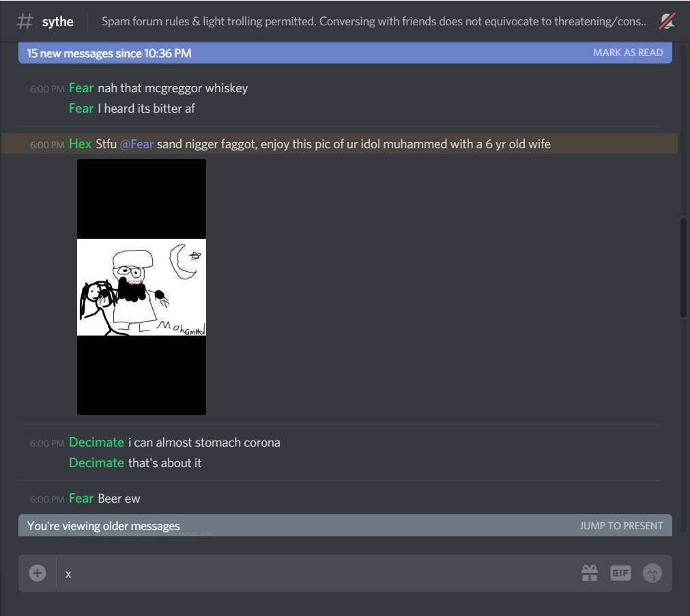Screen dimensions: 690x616
Task: Click username Fear beside mcgreggor whiskey message
Action: point(81,88)
